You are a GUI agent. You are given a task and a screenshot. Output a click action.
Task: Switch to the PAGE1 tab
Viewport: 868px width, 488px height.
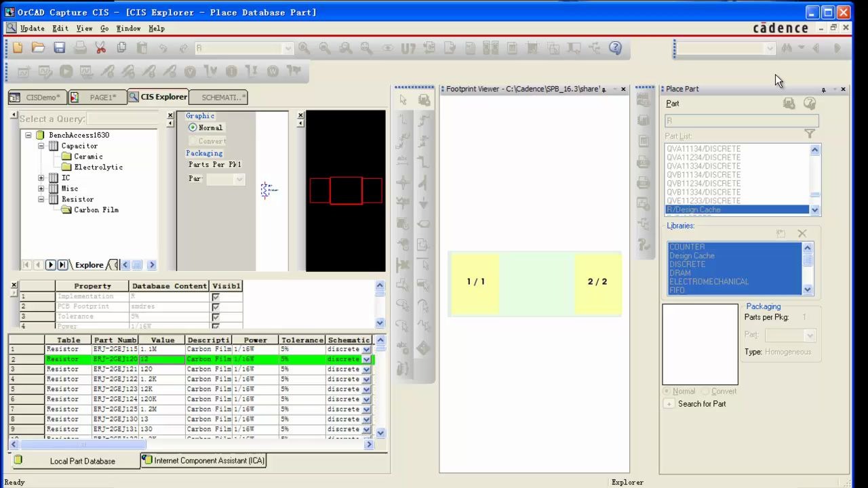pyautogui.click(x=98, y=98)
